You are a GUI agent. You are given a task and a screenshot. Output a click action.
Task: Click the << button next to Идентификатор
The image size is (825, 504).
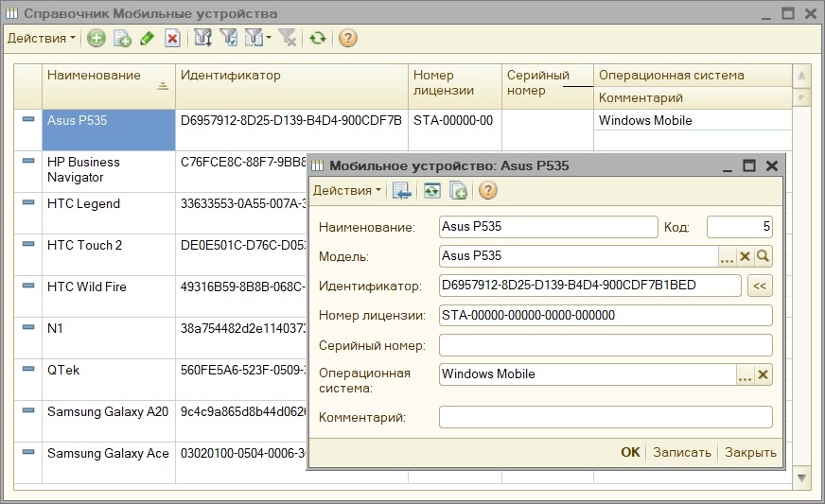tap(760, 286)
